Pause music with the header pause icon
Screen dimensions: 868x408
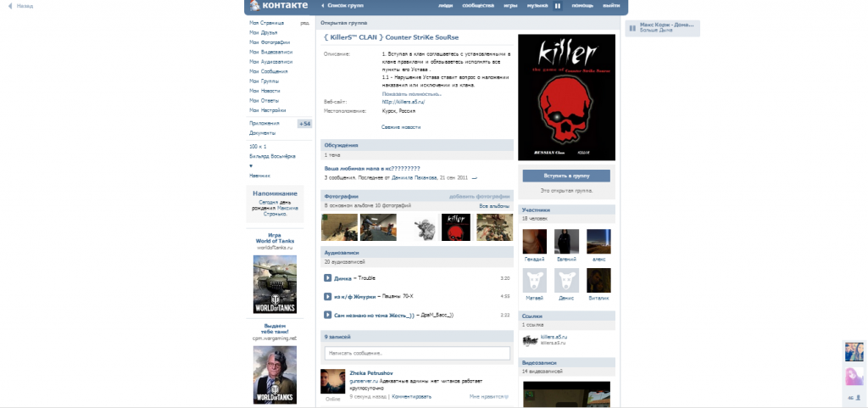[558, 6]
